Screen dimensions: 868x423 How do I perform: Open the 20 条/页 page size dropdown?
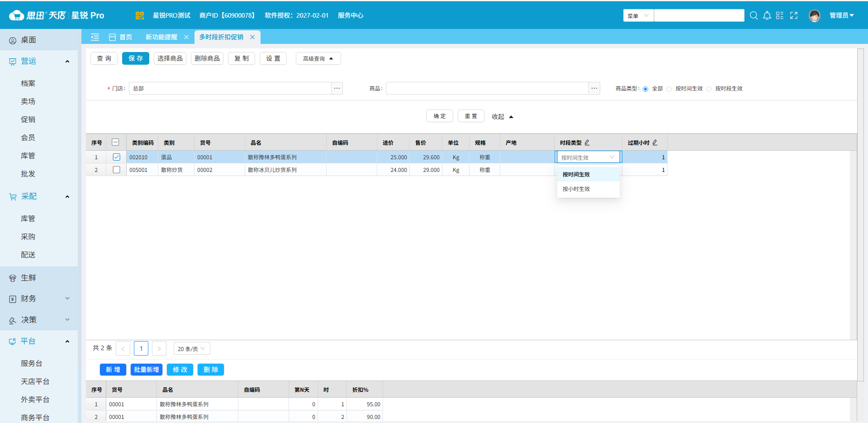tap(191, 349)
